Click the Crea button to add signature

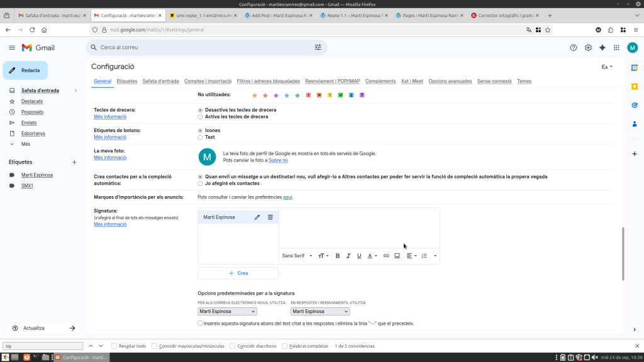pyautogui.click(x=238, y=273)
